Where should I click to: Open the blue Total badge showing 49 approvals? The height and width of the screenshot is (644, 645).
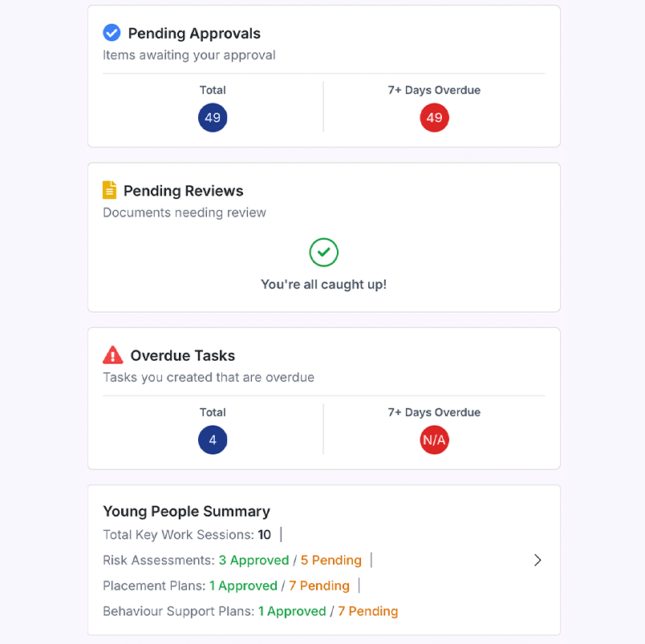pos(213,117)
